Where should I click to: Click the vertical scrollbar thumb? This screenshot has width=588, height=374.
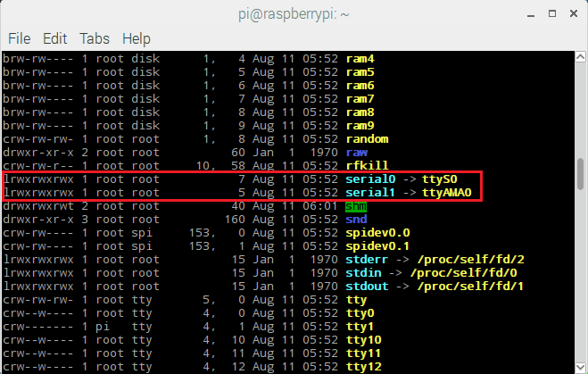click(x=581, y=174)
